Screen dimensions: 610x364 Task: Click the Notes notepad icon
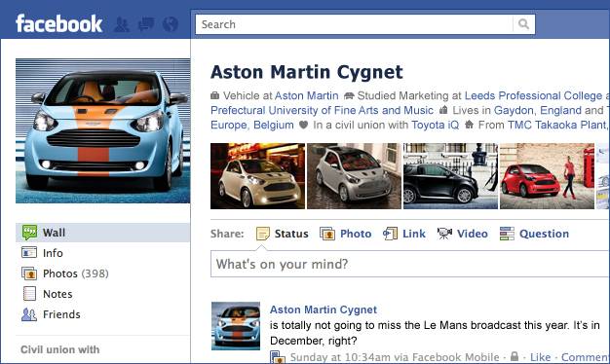pyautogui.click(x=29, y=294)
